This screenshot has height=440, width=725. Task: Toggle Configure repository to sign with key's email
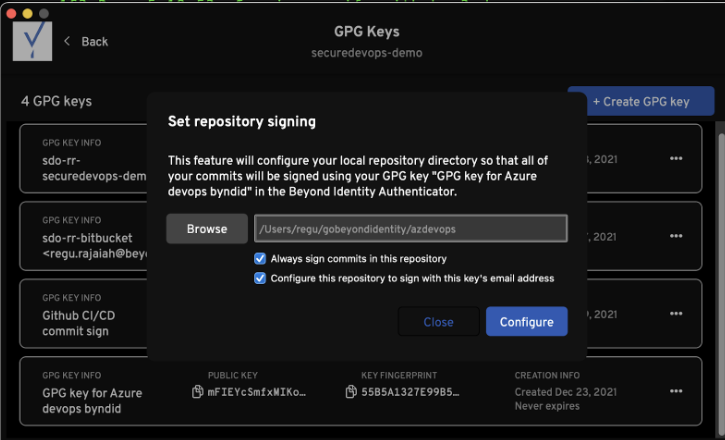(x=260, y=278)
